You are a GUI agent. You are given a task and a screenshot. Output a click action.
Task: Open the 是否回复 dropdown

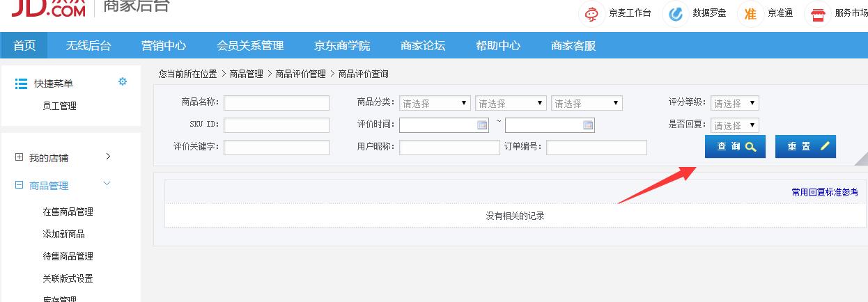tap(734, 125)
